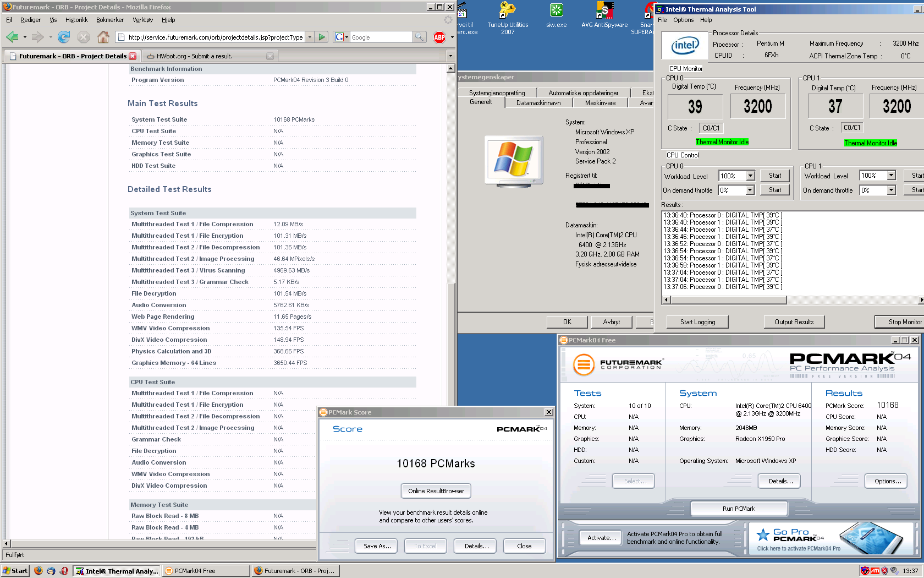This screenshot has height=578, width=924.
Task: Reload the page in Firefox
Action: tap(64, 37)
